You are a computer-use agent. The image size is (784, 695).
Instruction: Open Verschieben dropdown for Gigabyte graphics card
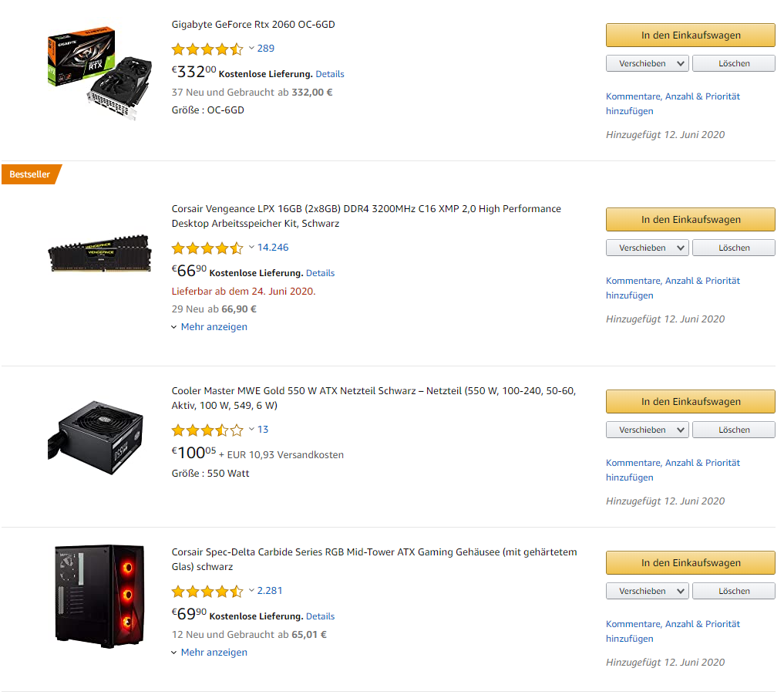(x=647, y=63)
